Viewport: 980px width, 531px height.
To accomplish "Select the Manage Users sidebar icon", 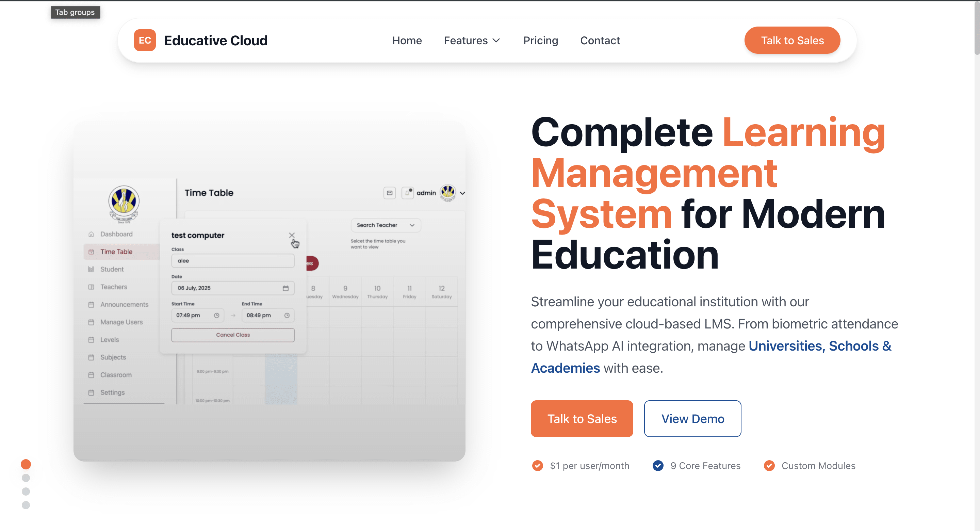I will pyautogui.click(x=91, y=322).
